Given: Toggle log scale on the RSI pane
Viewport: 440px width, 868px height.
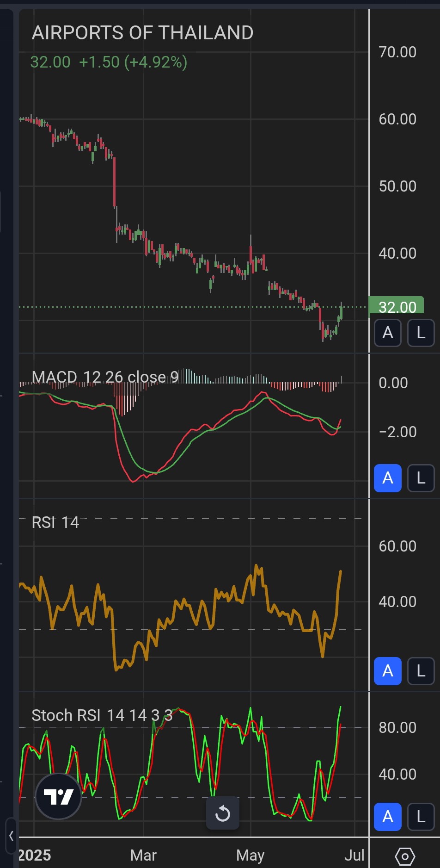Looking at the screenshot, I should [421, 671].
